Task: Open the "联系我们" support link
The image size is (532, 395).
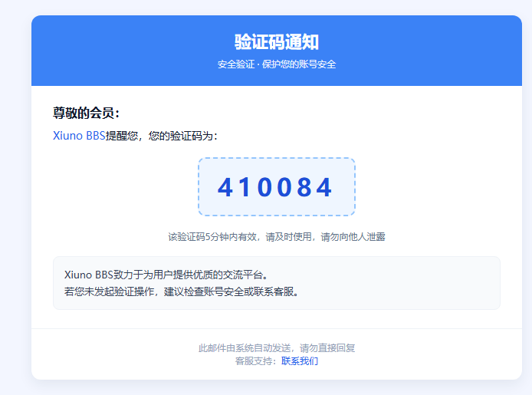Action: point(300,360)
